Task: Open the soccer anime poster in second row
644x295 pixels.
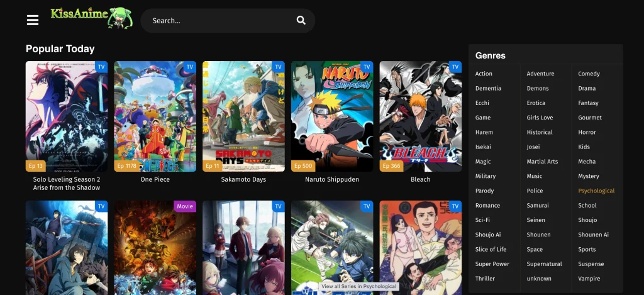Action: click(332, 248)
